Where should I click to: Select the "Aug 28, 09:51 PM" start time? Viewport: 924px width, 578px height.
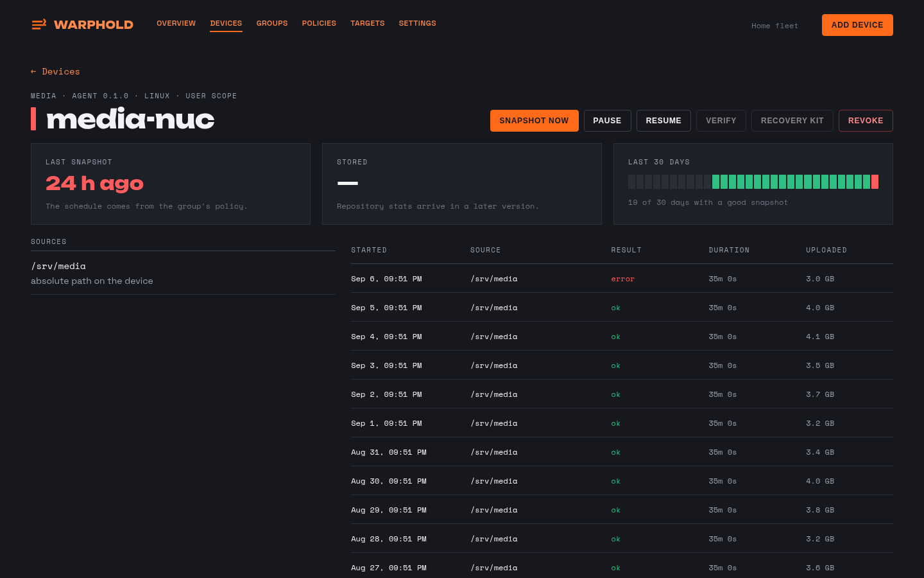(389, 539)
